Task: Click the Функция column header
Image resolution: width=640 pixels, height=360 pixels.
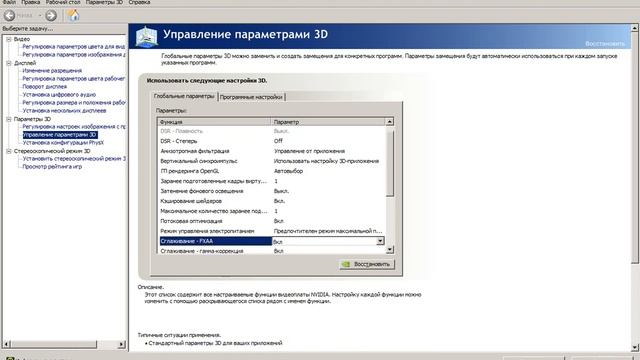Action: pyautogui.click(x=214, y=122)
